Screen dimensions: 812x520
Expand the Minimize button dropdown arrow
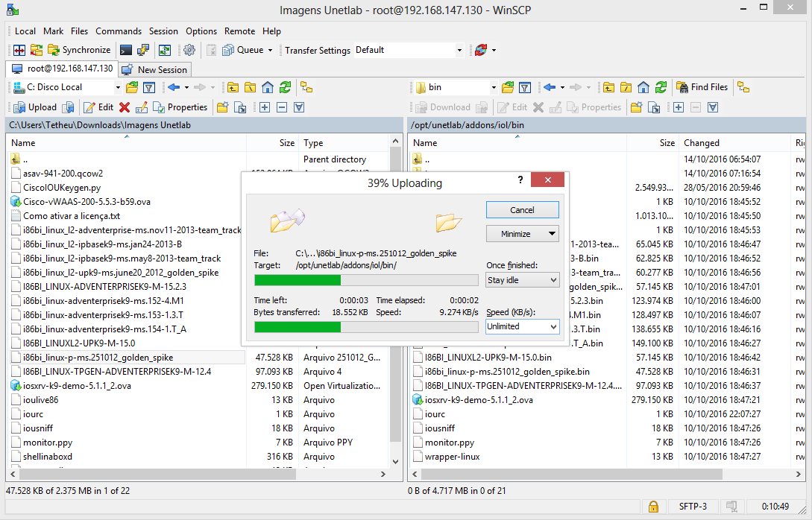552,234
